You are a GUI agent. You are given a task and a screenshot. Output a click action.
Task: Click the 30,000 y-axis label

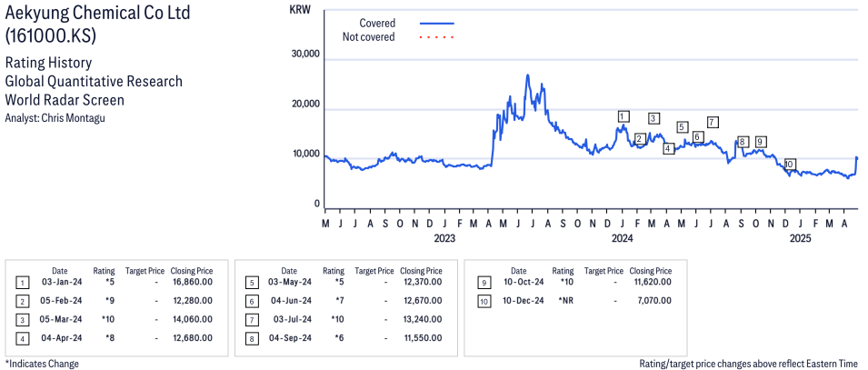[305, 55]
